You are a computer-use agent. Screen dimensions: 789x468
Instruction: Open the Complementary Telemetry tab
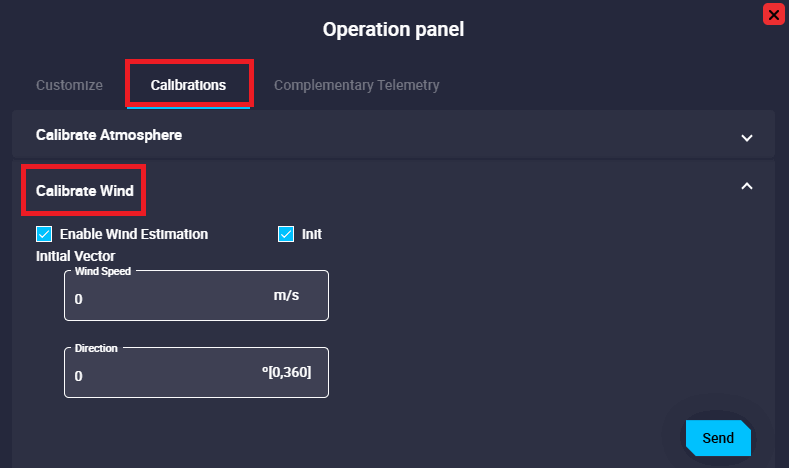[356, 85]
